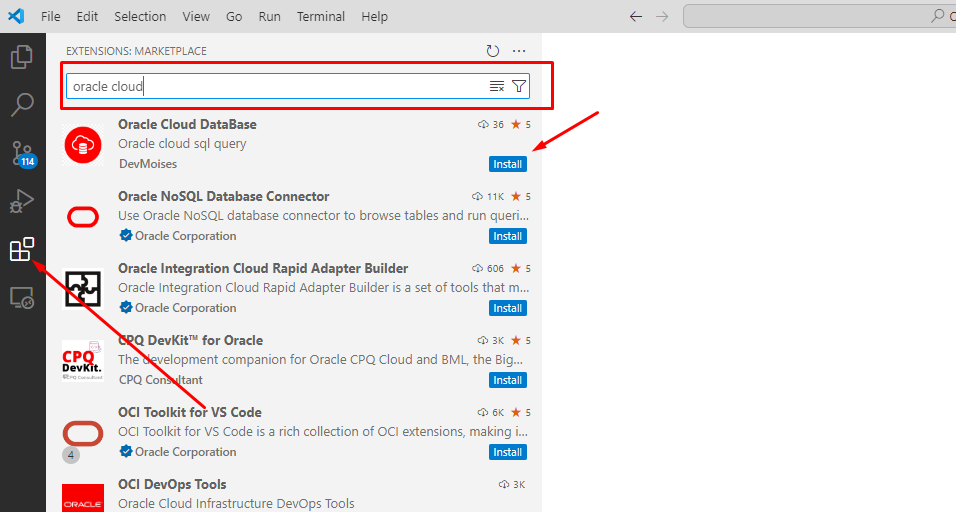This screenshot has height=512, width=956.
Task: Click the 606 download count
Action: 488,268
